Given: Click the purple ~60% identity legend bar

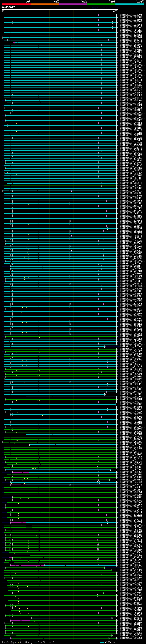Looking at the screenshot, I should click(x=73, y=4).
